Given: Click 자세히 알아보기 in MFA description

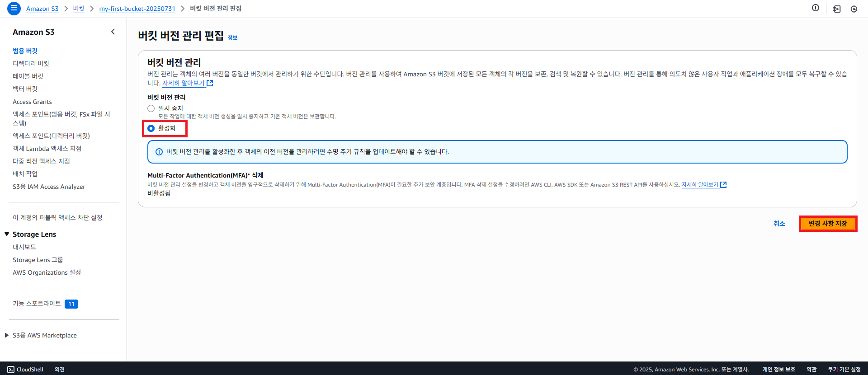Looking at the screenshot, I should (700, 185).
